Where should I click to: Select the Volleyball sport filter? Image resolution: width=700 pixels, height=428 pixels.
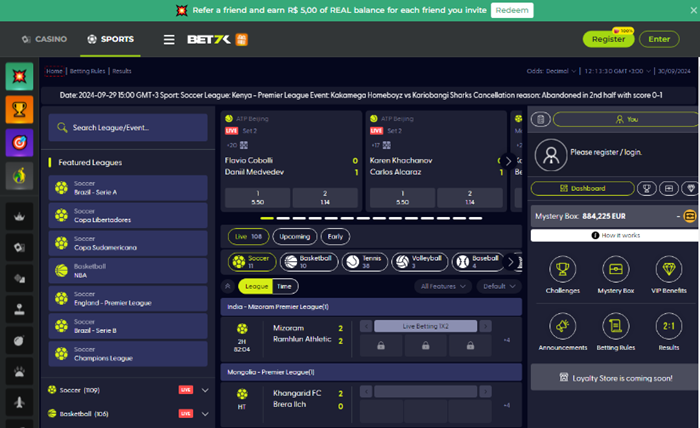(420, 261)
